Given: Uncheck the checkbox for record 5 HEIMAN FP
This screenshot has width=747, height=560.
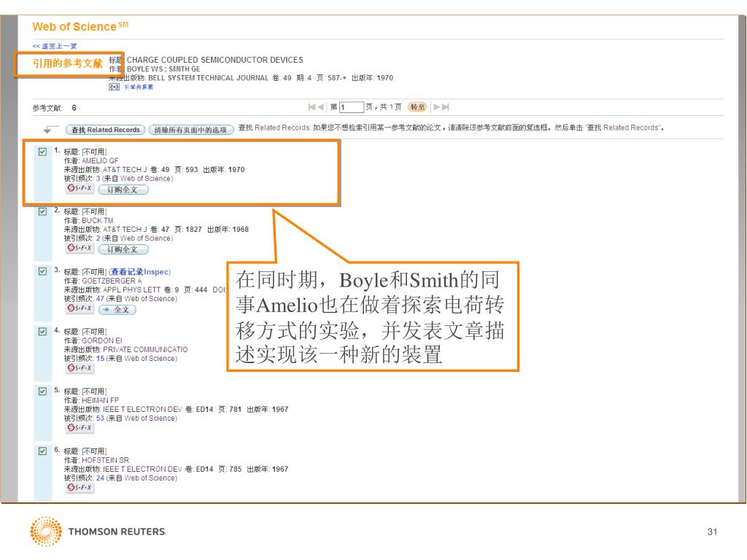Looking at the screenshot, I should (42, 391).
